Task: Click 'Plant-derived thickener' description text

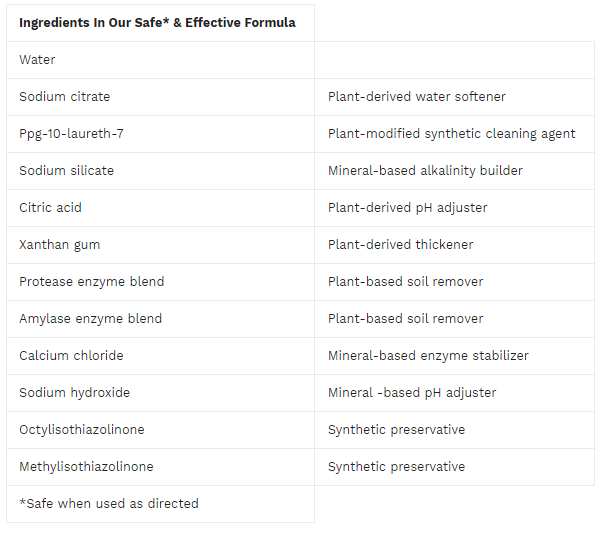Action: pos(400,245)
